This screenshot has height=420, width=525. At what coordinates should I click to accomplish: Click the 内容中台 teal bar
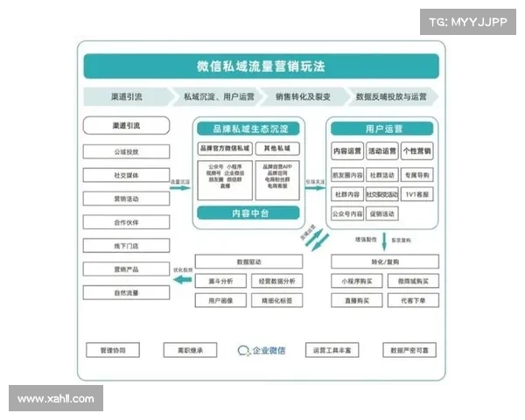248,213
